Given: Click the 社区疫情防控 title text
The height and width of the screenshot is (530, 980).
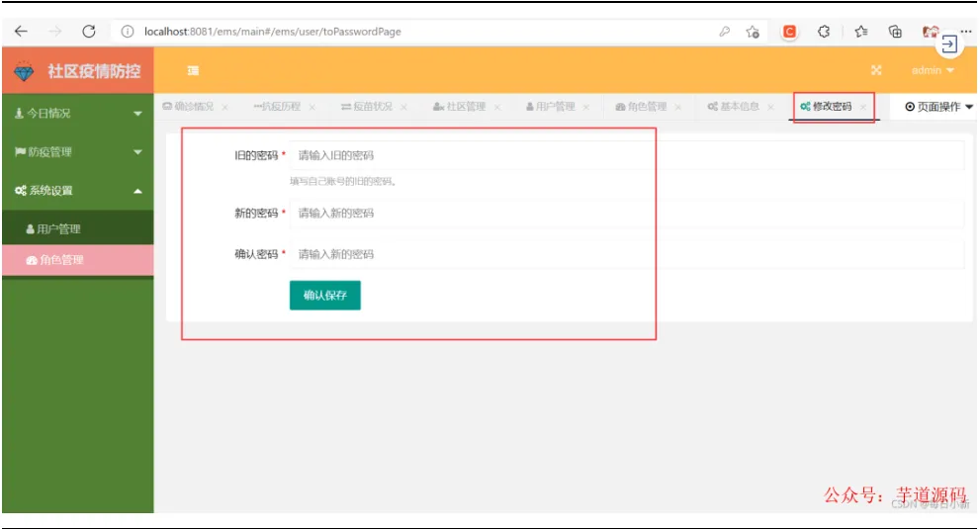Looking at the screenshot, I should point(94,71).
